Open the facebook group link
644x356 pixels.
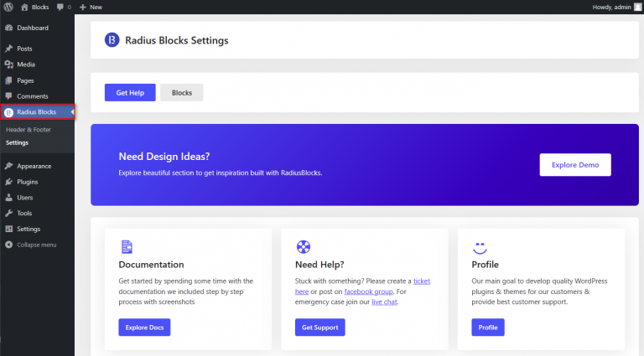pyautogui.click(x=368, y=292)
